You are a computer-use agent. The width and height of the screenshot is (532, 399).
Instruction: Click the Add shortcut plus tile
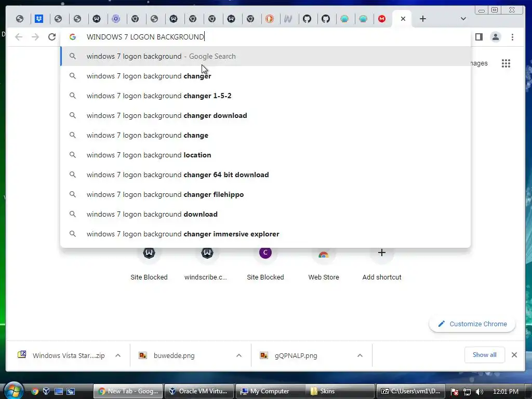coord(382,263)
